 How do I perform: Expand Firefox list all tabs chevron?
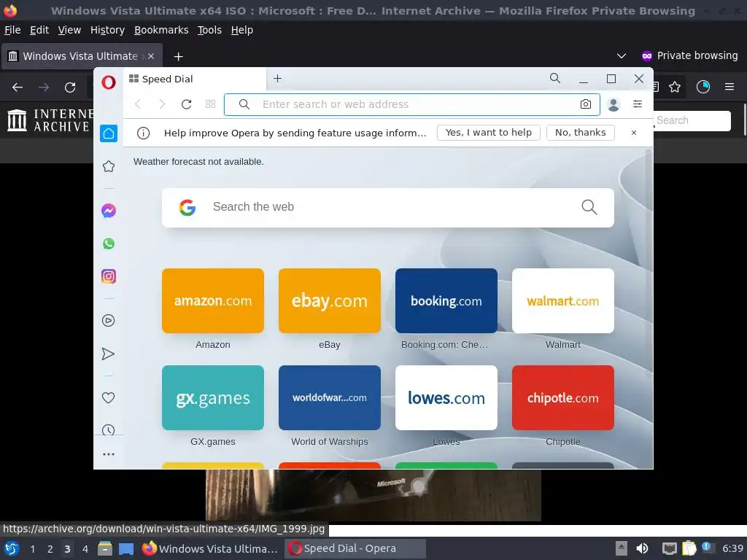[622, 56]
